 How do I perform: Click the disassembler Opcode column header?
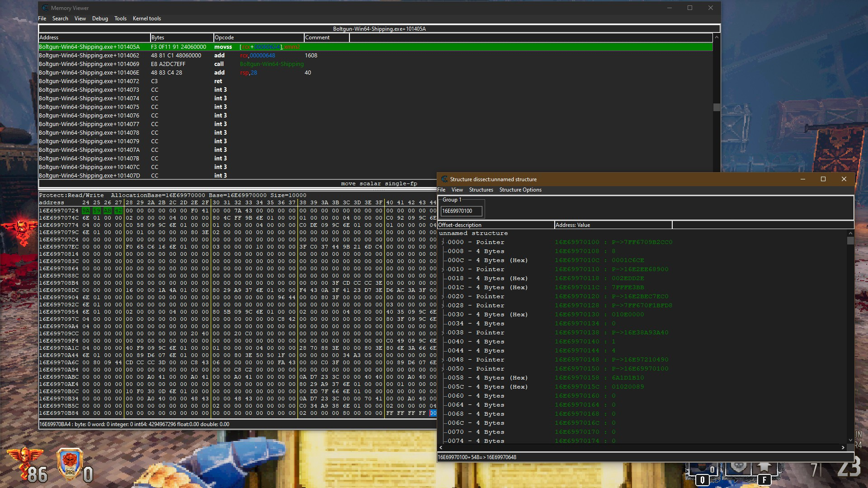259,38
